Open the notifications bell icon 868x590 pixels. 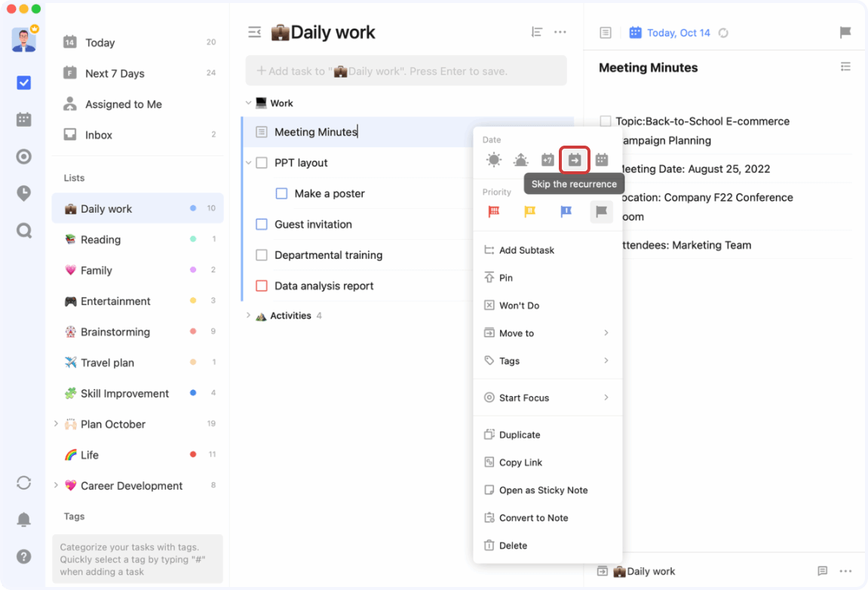tap(24, 519)
